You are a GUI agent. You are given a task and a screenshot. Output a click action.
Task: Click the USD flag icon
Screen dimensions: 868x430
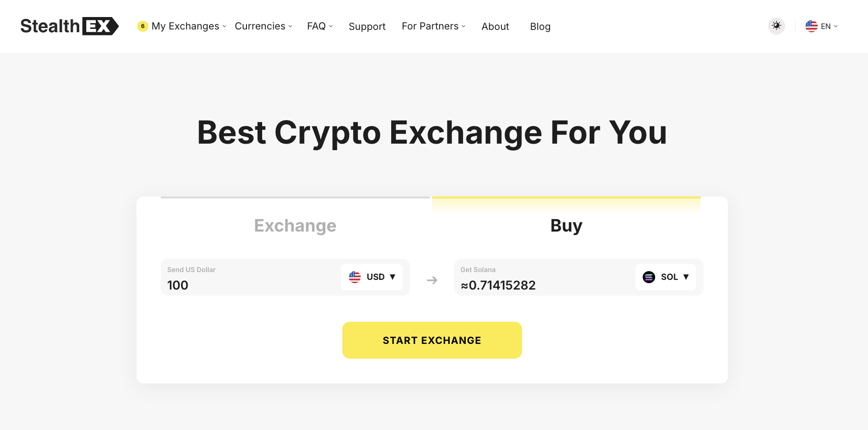pyautogui.click(x=355, y=277)
